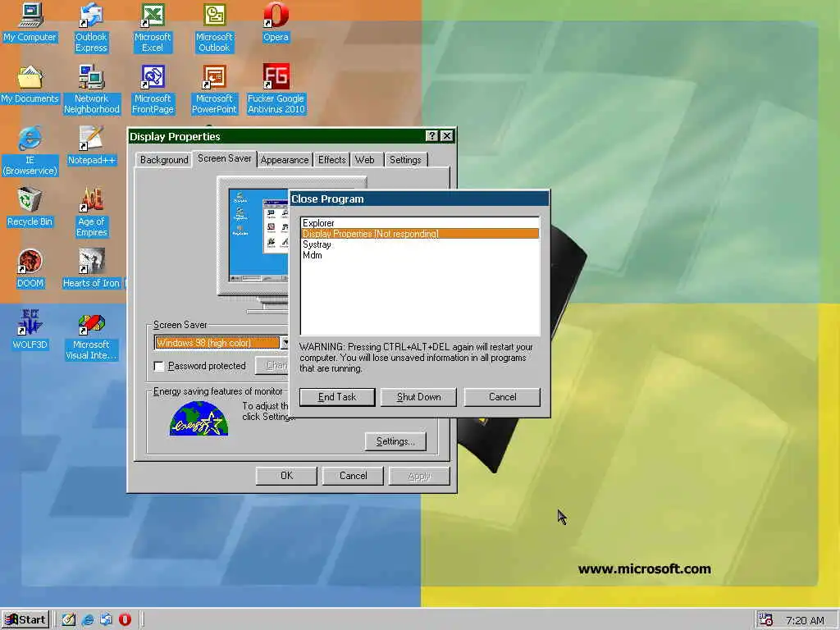Open the Screen Saver dropdown list
This screenshot has height=630, width=840.
[285, 343]
